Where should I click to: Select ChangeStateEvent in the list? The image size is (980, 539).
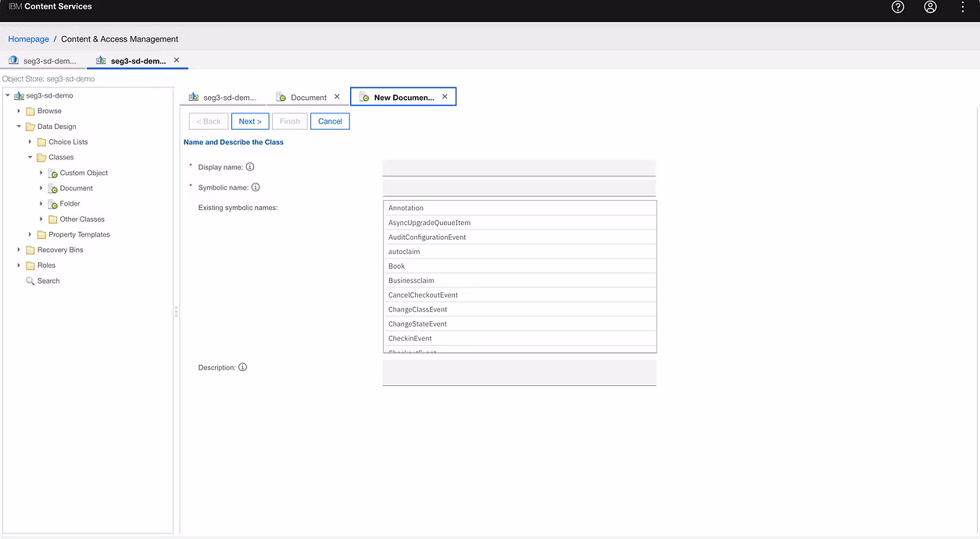pyautogui.click(x=520, y=323)
